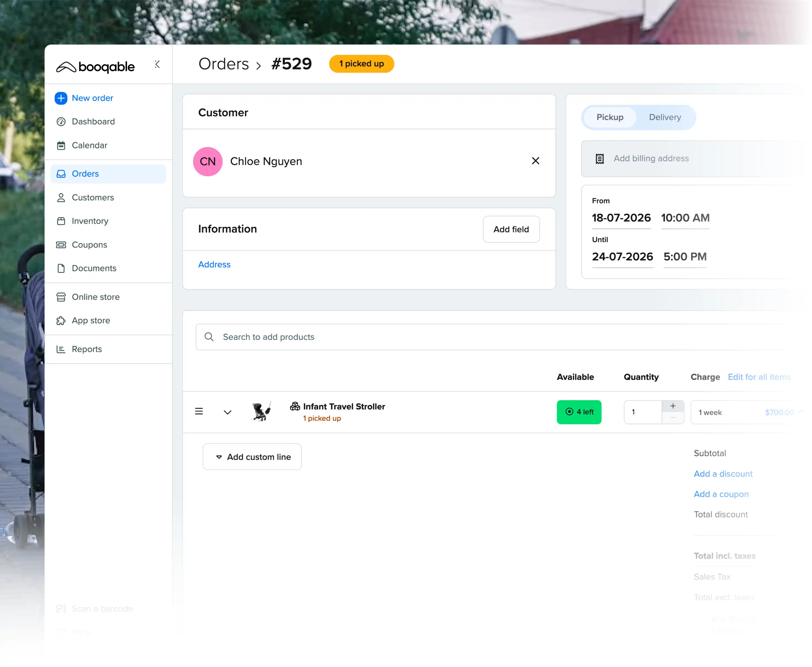
Task: Click the billing address receipt icon
Action: 599,159
